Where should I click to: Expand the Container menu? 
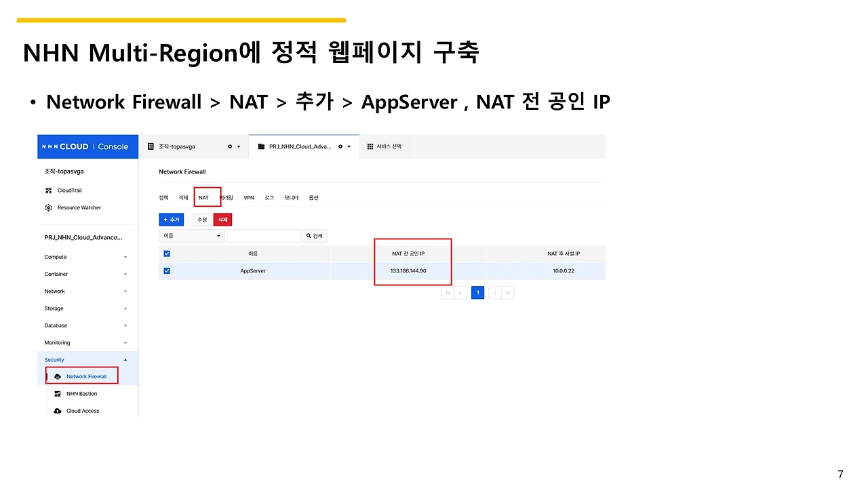85,274
